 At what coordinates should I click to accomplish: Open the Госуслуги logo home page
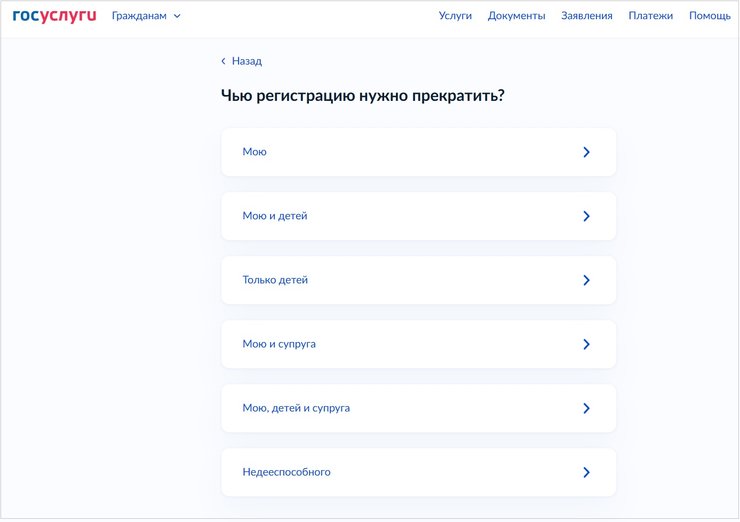54,16
